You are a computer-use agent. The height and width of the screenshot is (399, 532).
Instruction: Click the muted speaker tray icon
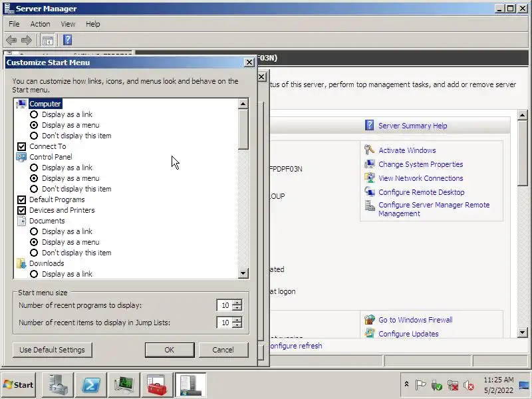(469, 385)
